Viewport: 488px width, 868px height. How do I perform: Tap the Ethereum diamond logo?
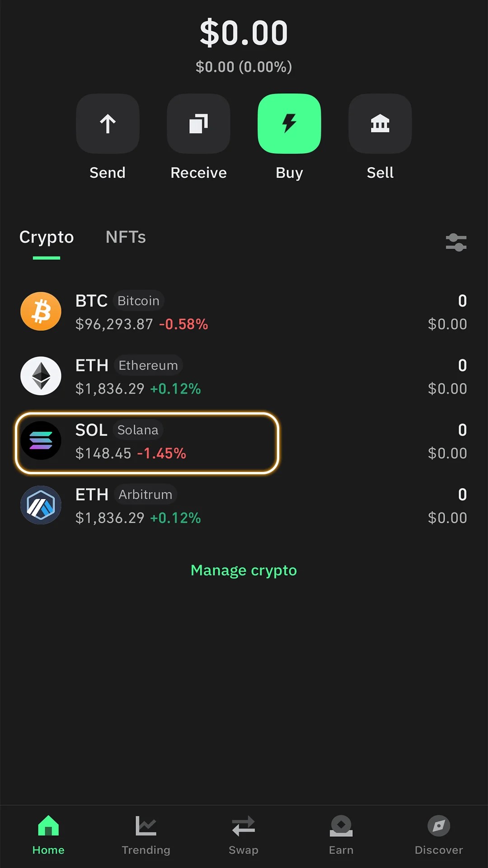coord(41,376)
